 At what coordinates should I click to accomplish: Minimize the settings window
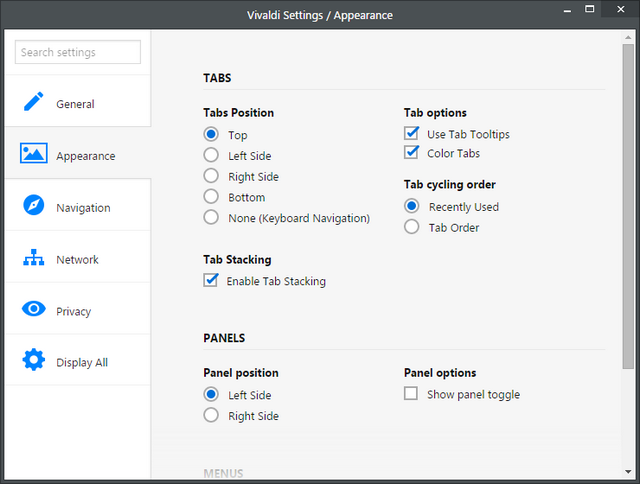click(x=567, y=10)
